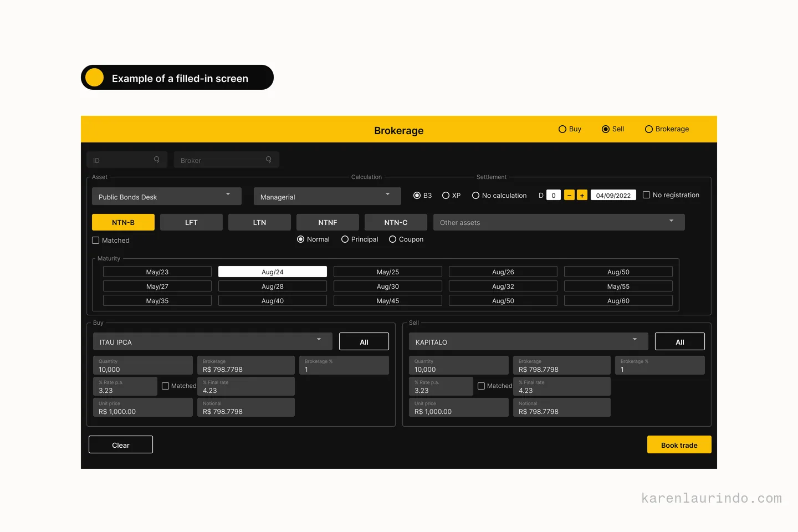
Task: Select NTNF asset tab
Action: click(328, 222)
